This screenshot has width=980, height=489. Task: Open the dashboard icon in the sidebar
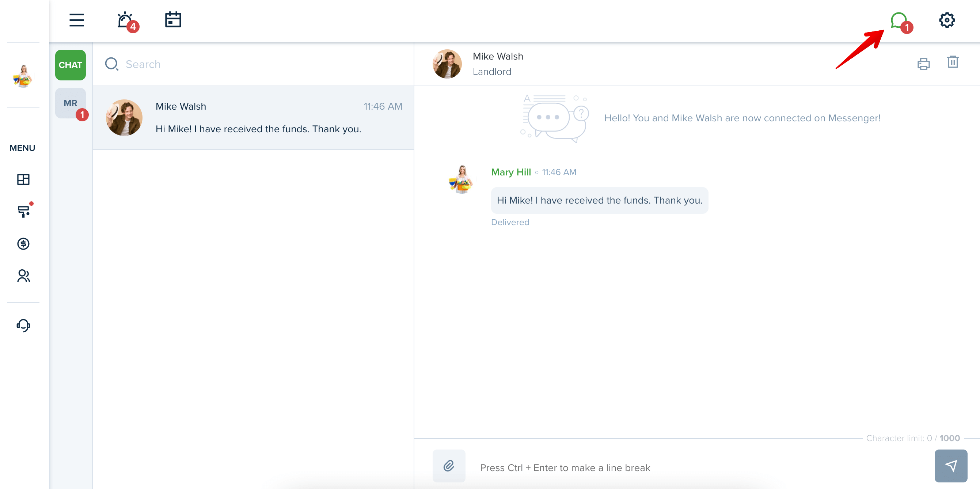(23, 179)
